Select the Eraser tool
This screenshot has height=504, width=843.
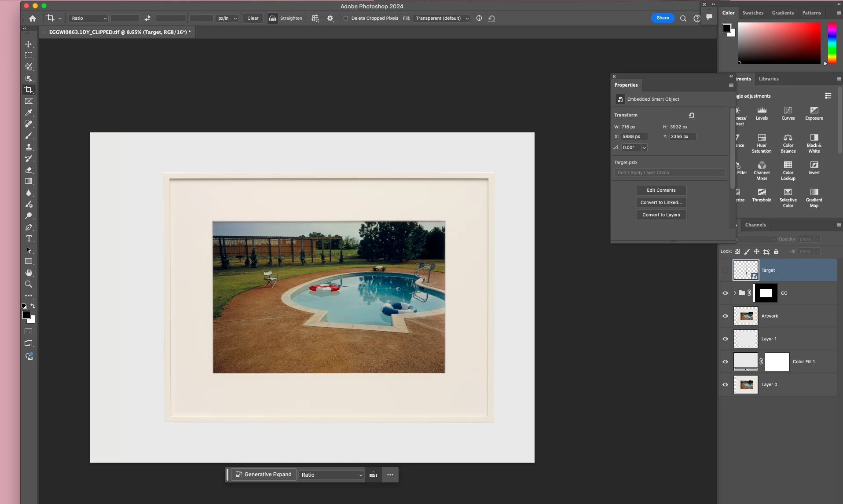click(29, 170)
